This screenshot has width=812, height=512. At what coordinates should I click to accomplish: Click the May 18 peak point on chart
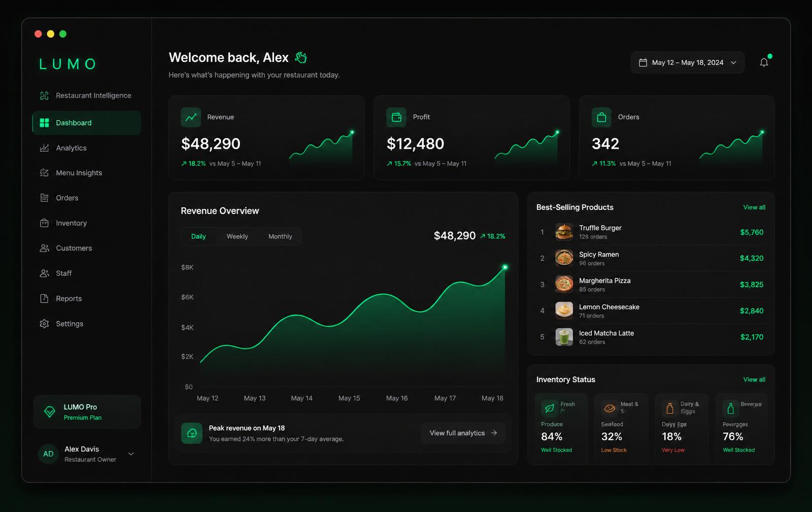pyautogui.click(x=505, y=267)
